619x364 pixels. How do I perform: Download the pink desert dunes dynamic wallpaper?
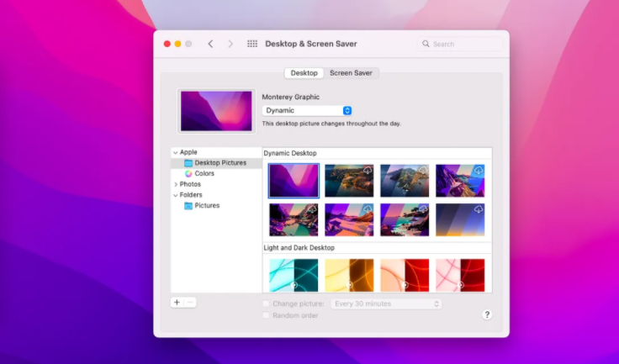pos(368,209)
